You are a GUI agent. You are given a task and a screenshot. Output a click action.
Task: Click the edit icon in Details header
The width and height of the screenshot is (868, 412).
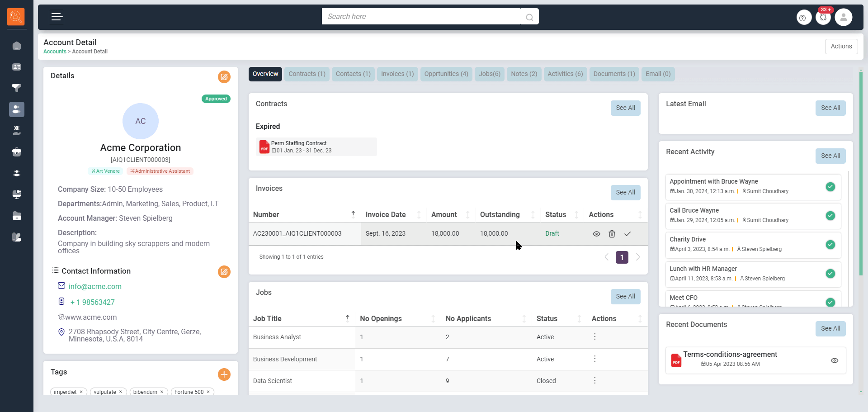[x=224, y=76]
